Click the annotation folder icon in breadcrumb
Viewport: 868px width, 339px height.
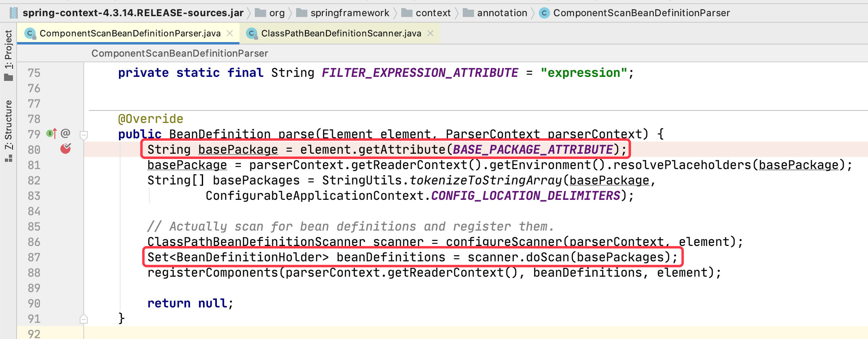pyautogui.click(x=468, y=13)
